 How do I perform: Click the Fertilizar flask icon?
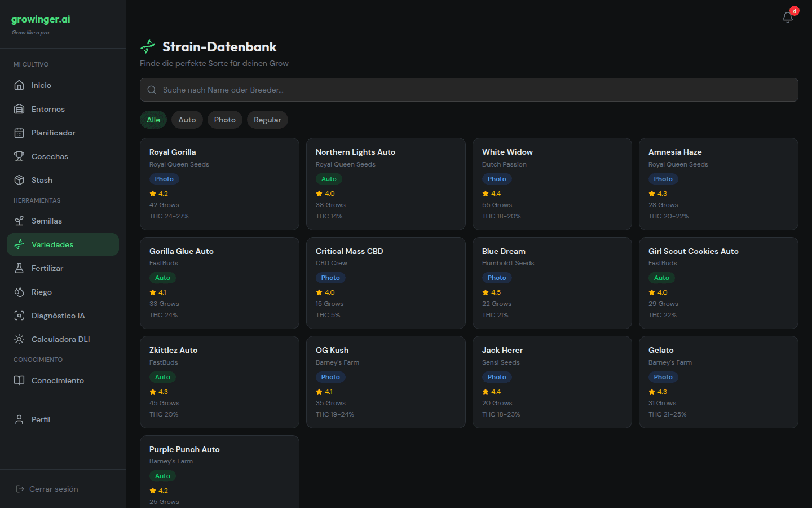point(19,268)
